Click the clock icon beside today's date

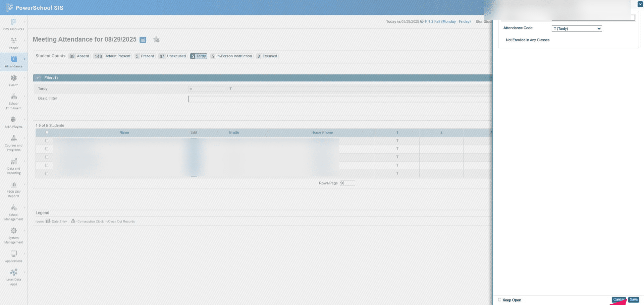click(422, 21)
